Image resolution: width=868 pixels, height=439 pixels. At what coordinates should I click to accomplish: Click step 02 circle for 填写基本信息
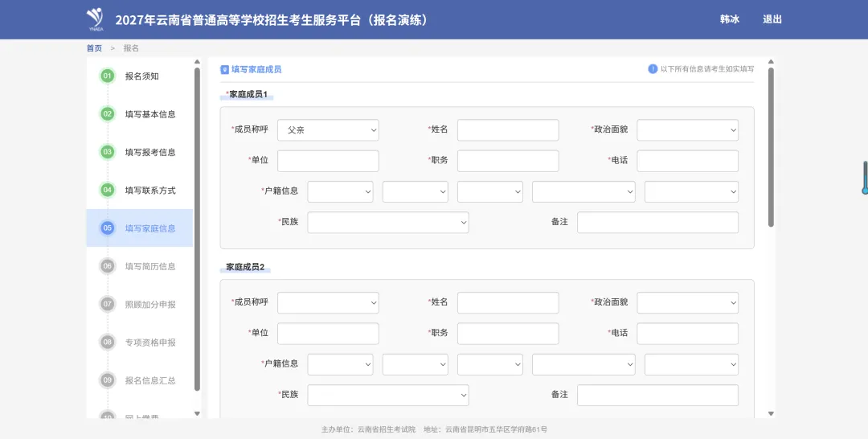click(108, 114)
